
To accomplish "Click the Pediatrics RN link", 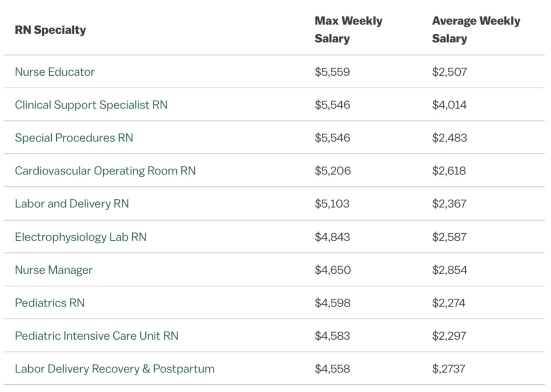I will tap(50, 303).
